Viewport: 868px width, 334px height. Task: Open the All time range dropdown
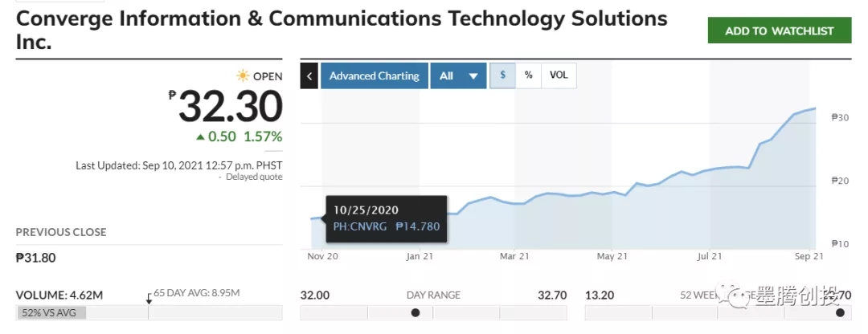pyautogui.click(x=447, y=76)
